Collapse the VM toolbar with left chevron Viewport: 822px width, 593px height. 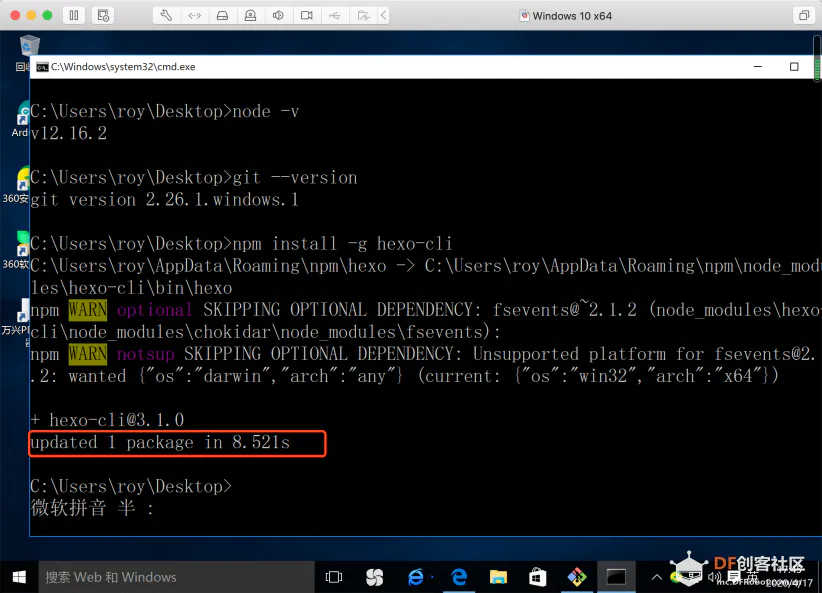coord(384,15)
